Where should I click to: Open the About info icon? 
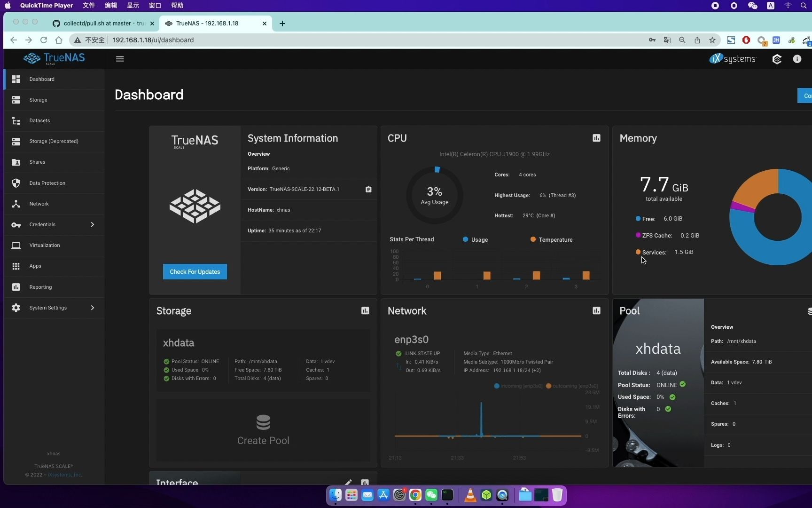coord(797,59)
